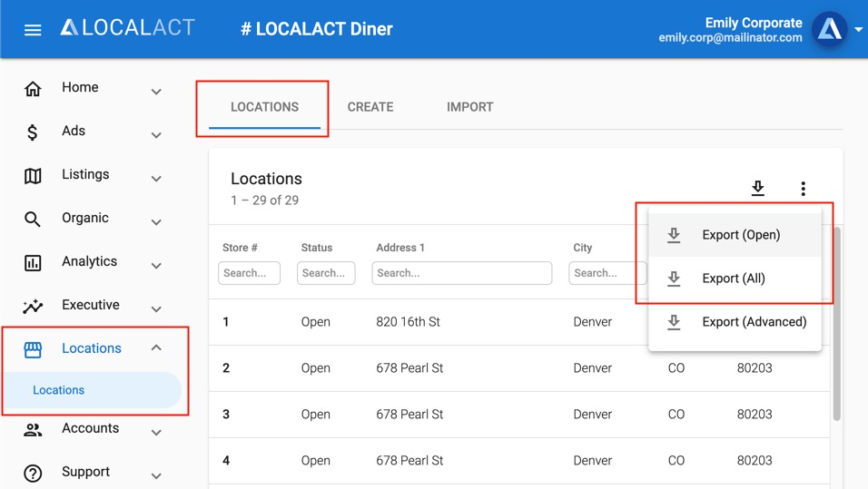Image resolution: width=868 pixels, height=489 pixels.
Task: Click the Home house icon
Action: tap(33, 89)
